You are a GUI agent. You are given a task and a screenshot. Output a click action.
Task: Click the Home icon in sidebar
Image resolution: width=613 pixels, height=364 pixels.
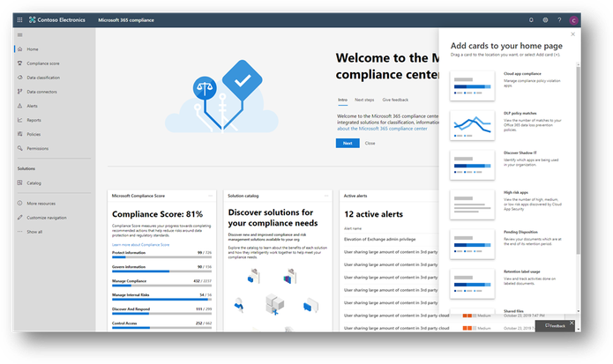20,49
